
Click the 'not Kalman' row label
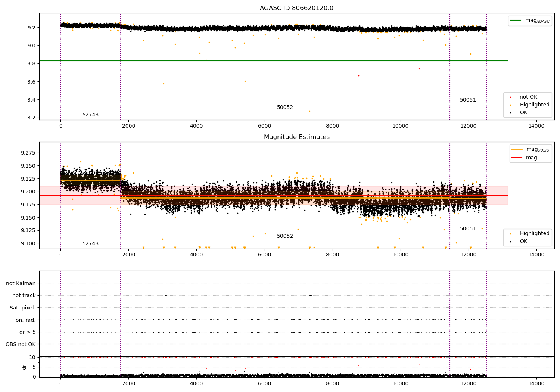pyautogui.click(x=21, y=284)
